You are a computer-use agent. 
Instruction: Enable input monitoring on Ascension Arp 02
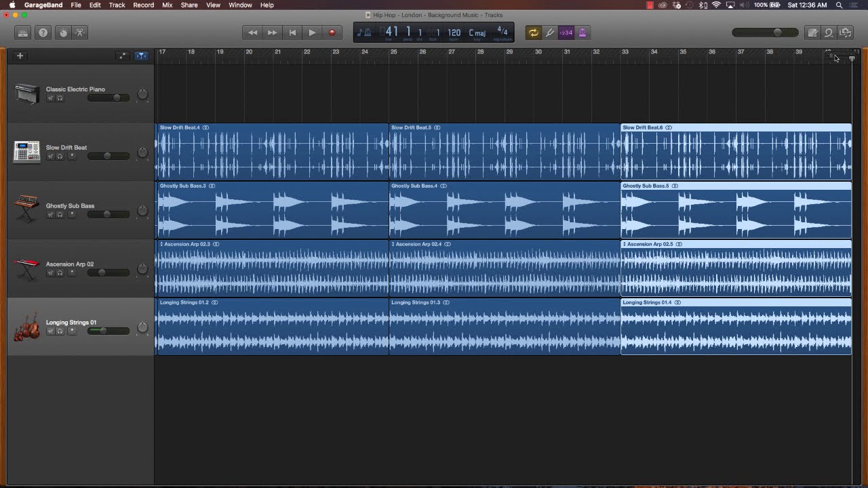71,273
